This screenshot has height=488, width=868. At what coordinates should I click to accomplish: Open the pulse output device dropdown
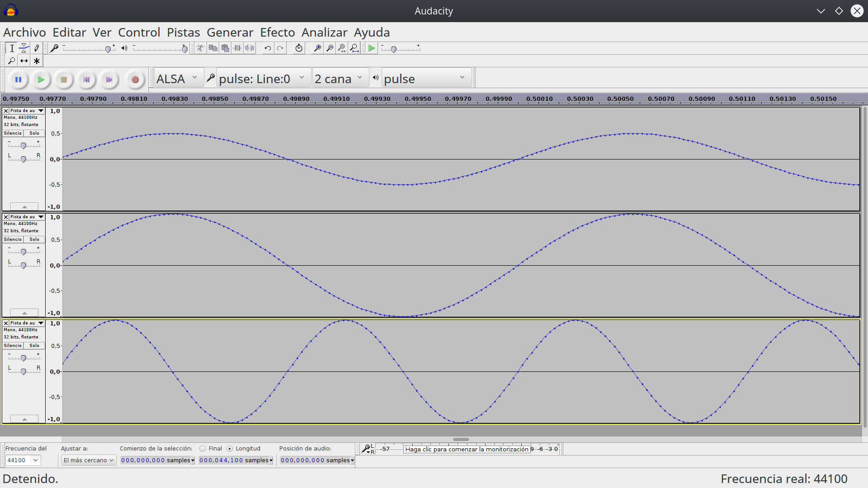point(427,79)
